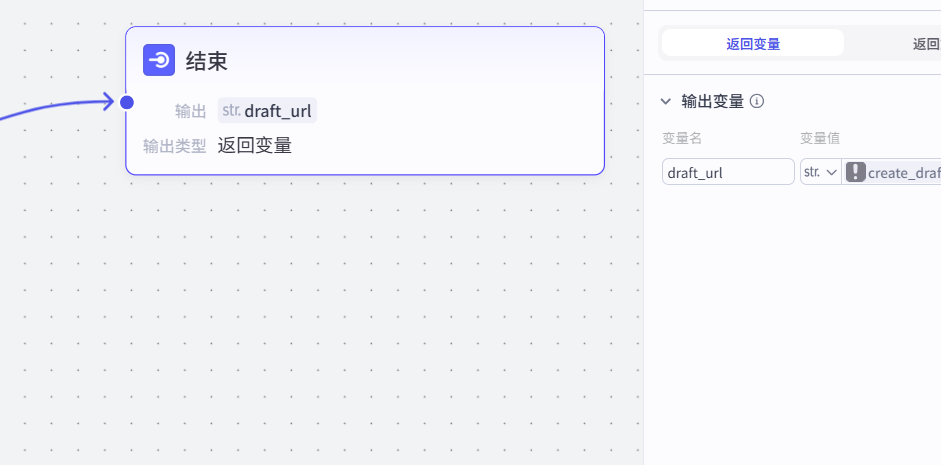Click the create_draf variable value reference

pos(904,173)
